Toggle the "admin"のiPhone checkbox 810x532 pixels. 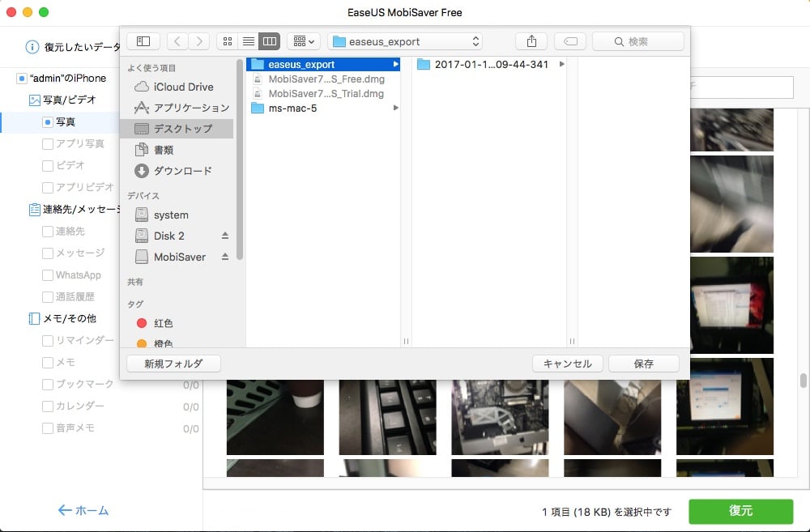pyautogui.click(x=22, y=79)
